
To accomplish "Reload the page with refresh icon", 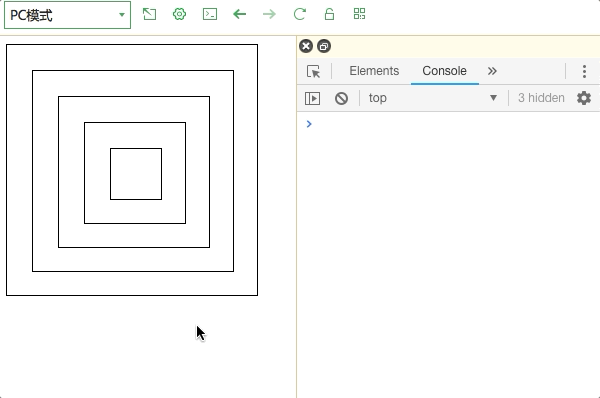I will [300, 14].
